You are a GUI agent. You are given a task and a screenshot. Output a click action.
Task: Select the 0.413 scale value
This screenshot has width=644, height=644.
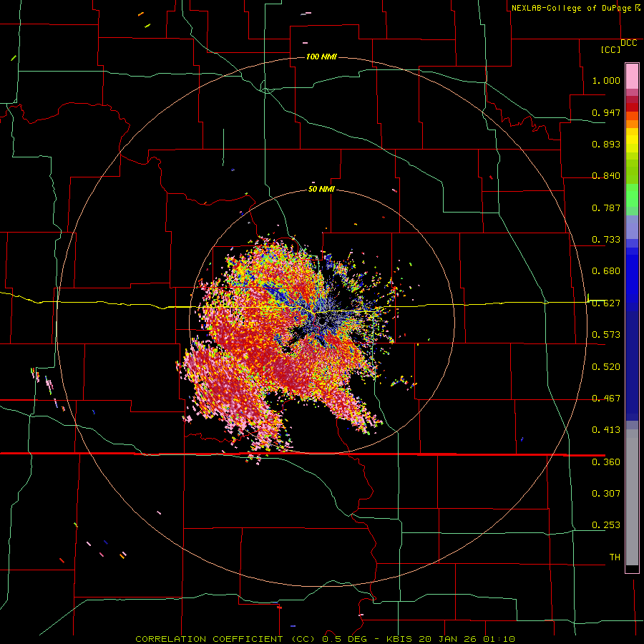pos(606,430)
